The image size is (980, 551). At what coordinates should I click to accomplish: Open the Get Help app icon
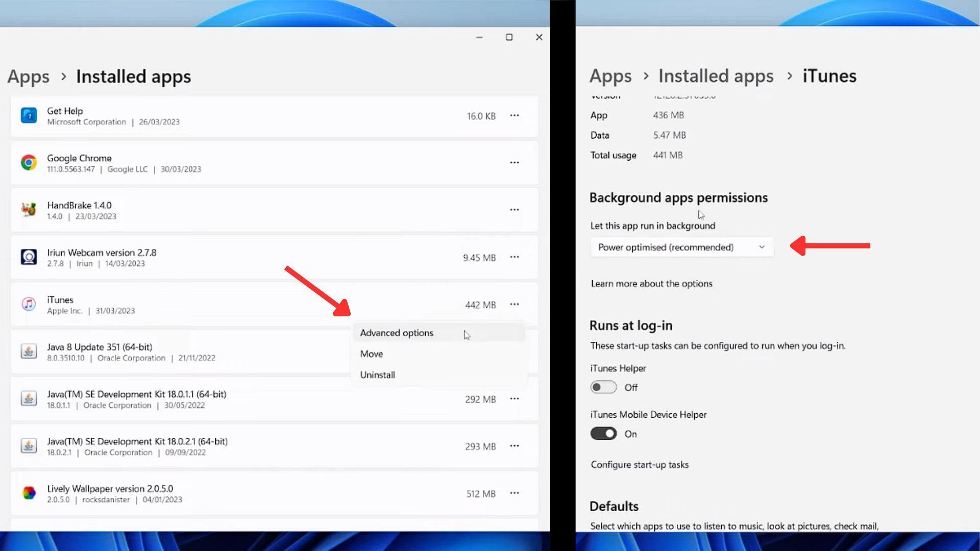click(x=29, y=115)
